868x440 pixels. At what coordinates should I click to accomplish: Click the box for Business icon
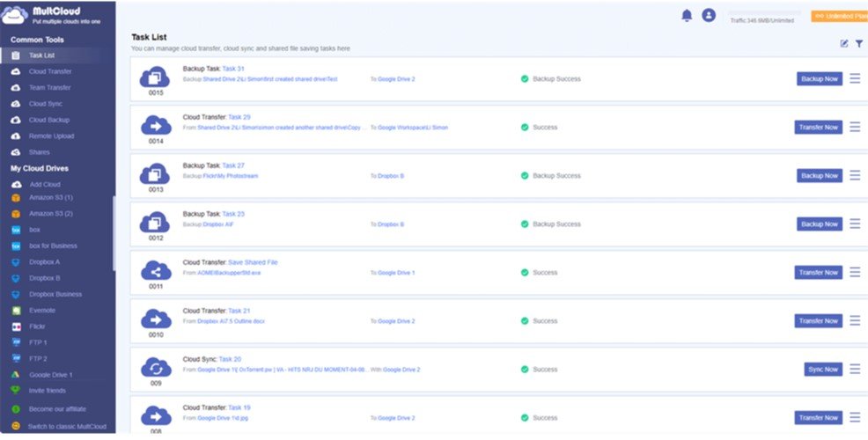(16, 246)
